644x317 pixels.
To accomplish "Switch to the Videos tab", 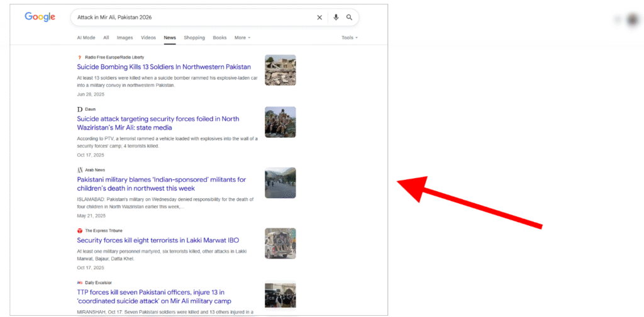I will 148,38.
